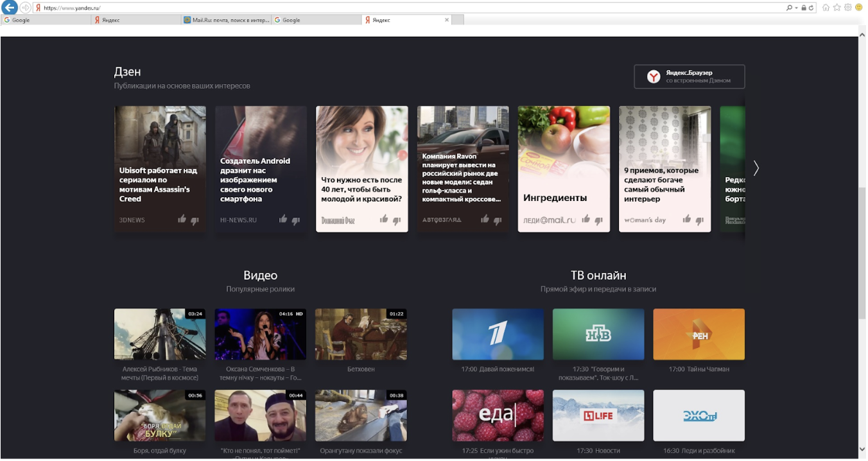The image size is (868, 461).
Task: Open the favorites star icon
Action: [x=837, y=8]
